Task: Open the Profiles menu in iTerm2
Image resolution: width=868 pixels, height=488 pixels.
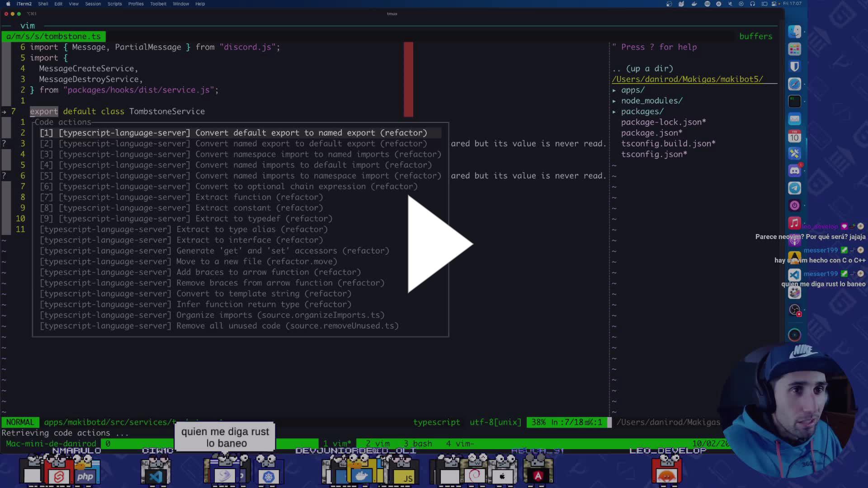Action: click(x=136, y=4)
